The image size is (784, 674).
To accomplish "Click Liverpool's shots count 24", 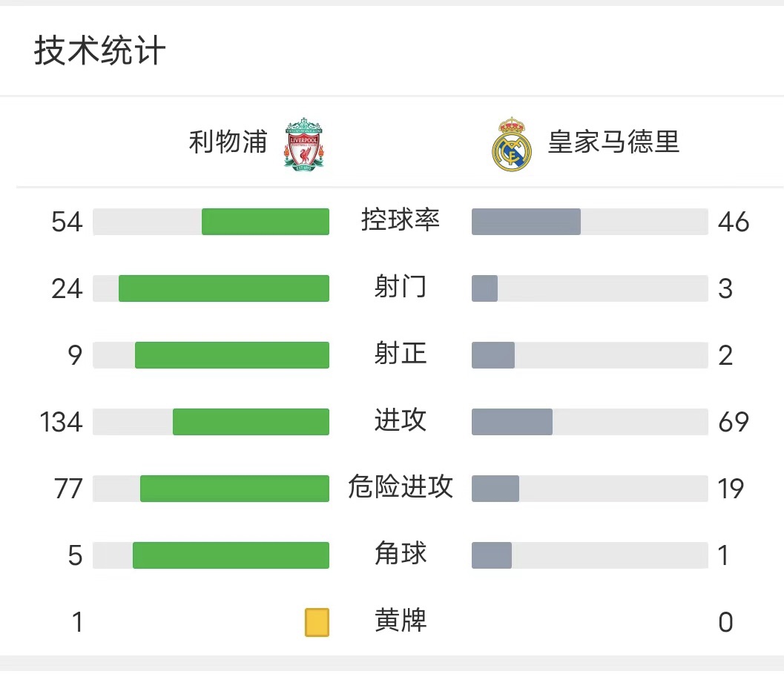I will (x=67, y=289).
